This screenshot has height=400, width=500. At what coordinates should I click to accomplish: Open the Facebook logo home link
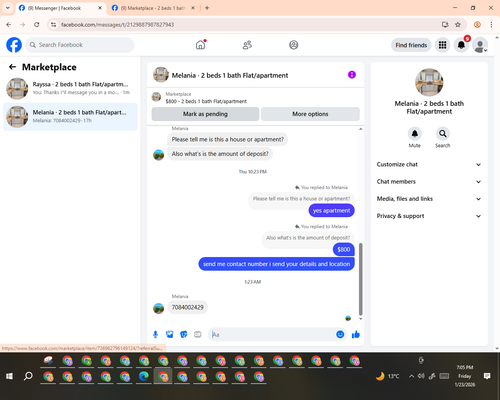point(14,45)
